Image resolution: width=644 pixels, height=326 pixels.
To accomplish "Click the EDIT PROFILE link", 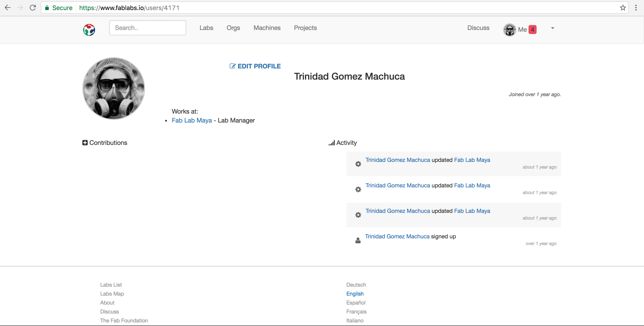I will (x=255, y=66).
